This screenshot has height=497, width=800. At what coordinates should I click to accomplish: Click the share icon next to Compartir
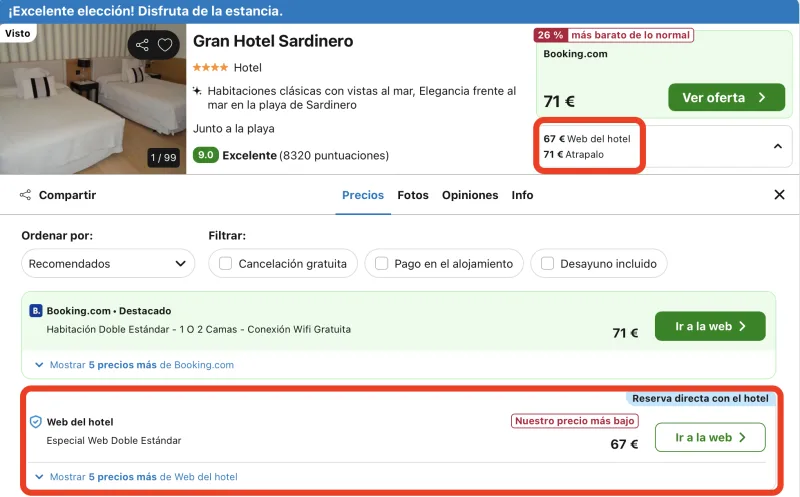(x=26, y=195)
